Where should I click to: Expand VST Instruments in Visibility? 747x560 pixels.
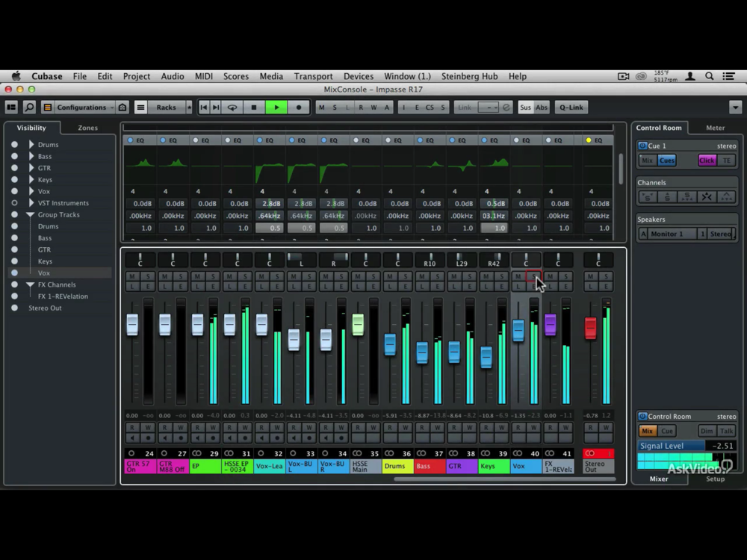pyautogui.click(x=31, y=203)
